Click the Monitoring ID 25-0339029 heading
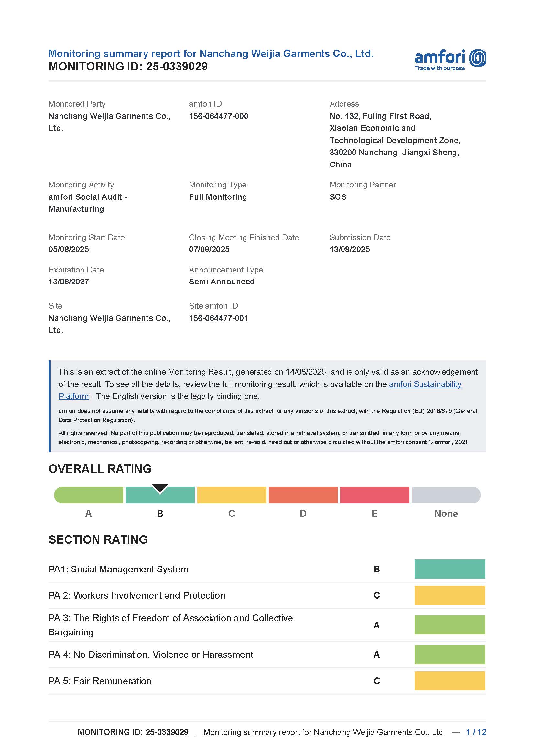535x756 pixels. (x=128, y=67)
